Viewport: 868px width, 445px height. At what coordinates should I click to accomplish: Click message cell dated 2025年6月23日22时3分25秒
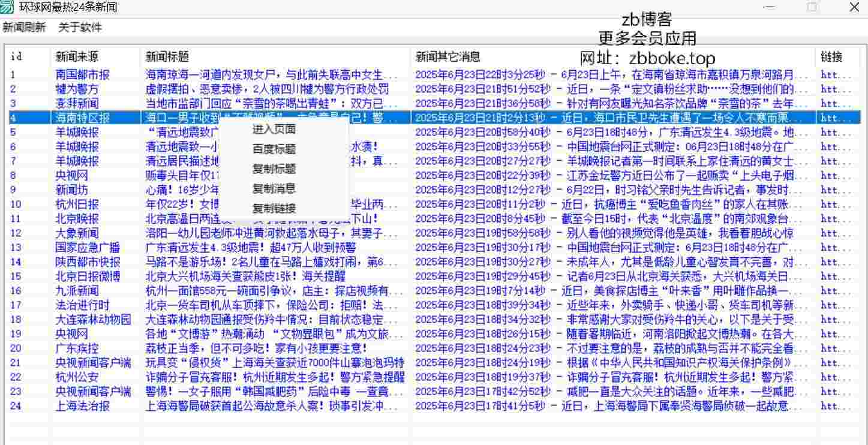point(610,75)
